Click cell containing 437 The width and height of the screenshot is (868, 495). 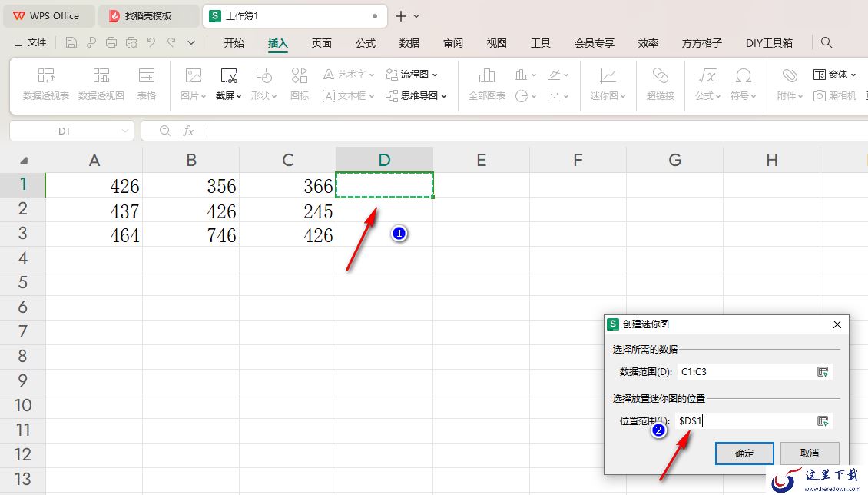[94, 211]
